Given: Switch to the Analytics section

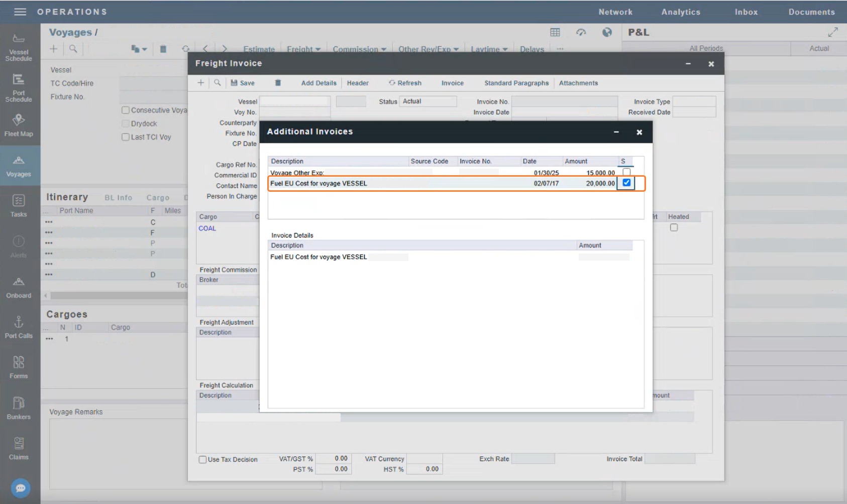Looking at the screenshot, I should (680, 12).
